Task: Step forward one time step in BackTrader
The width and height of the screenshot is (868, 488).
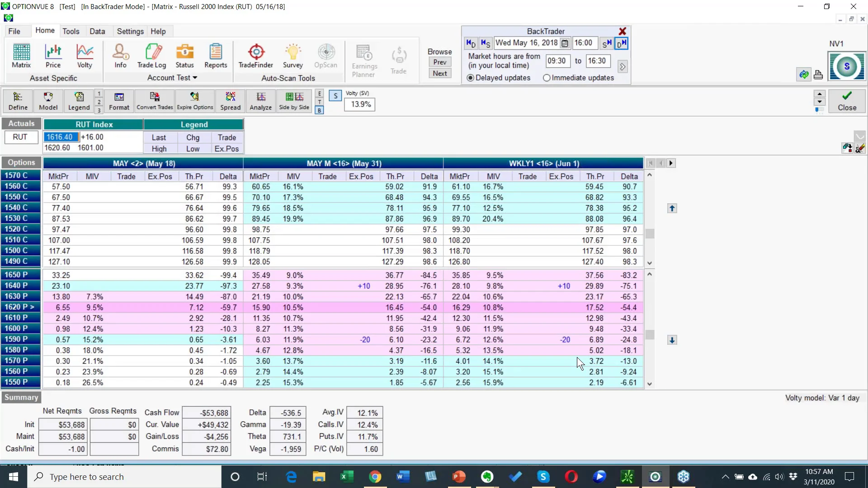Action: click(x=607, y=43)
